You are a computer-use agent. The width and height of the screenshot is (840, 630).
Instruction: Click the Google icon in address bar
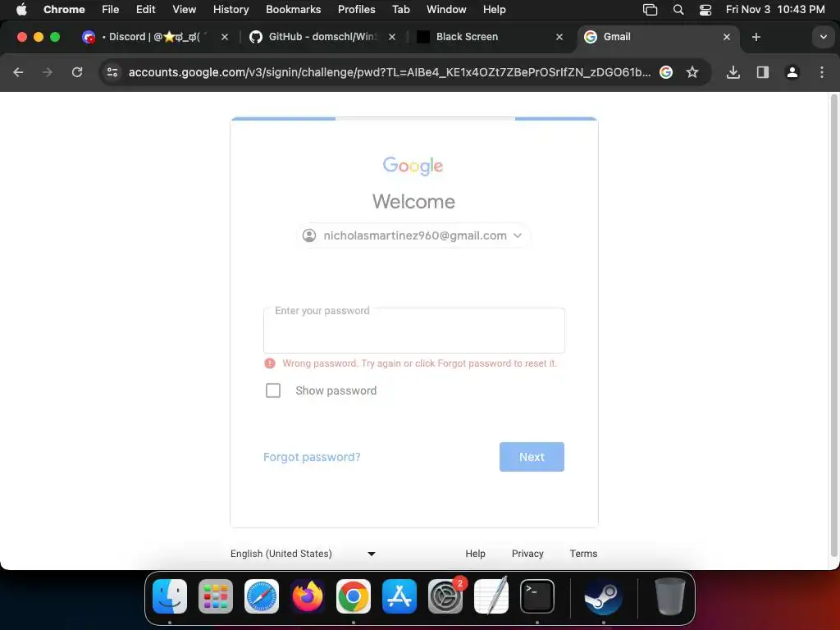(x=666, y=72)
